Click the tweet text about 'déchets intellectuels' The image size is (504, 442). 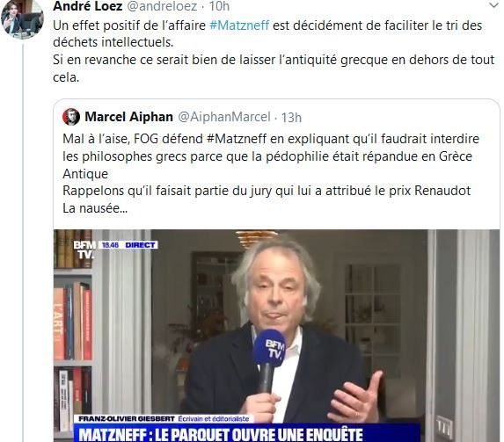pyautogui.click(x=274, y=51)
